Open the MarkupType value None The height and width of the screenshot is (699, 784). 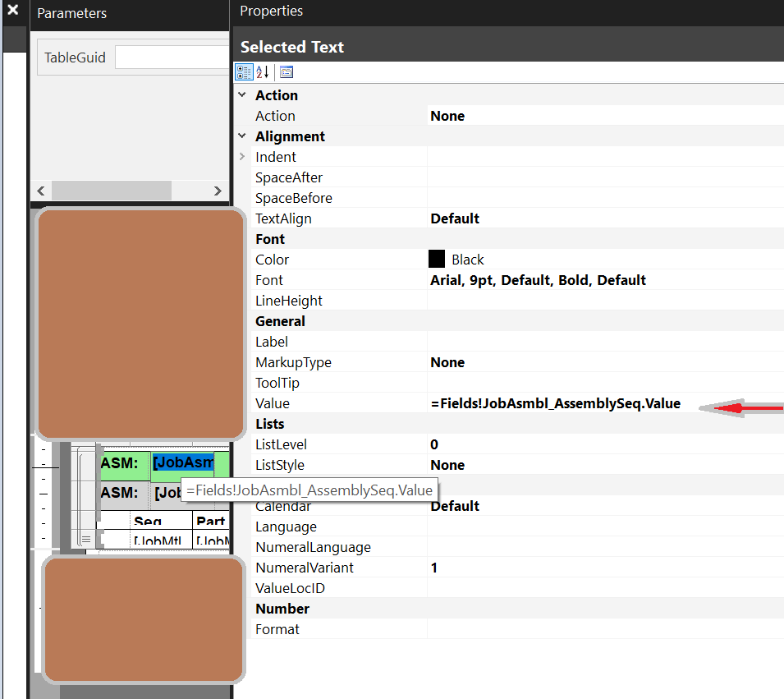(x=447, y=362)
